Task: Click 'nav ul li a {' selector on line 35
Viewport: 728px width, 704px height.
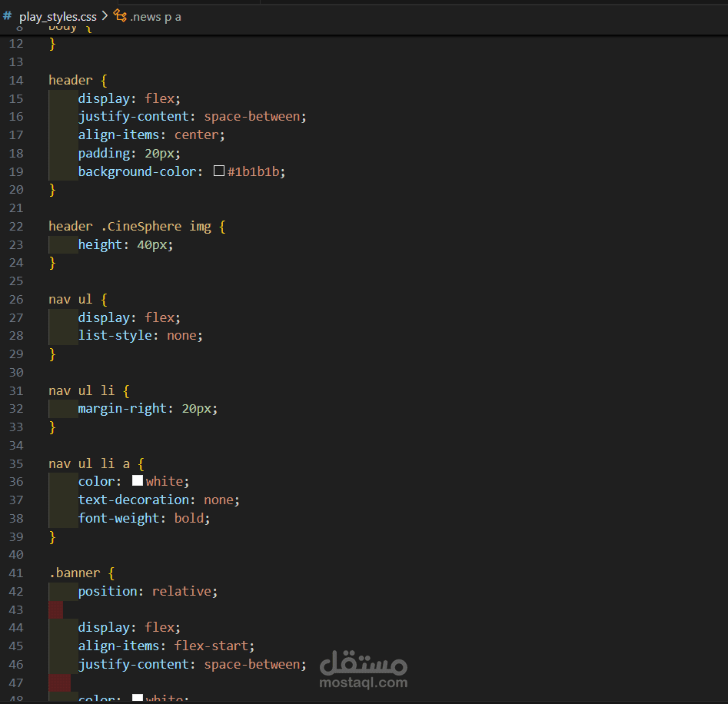Action: click(x=97, y=463)
